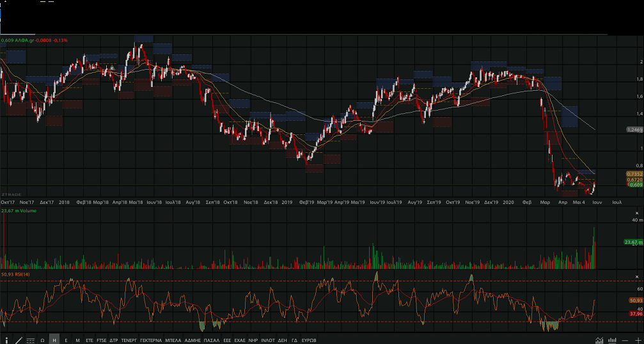The width and height of the screenshot is (644, 344).
Task: Click the bar chart type icon
Action: click(613, 340)
